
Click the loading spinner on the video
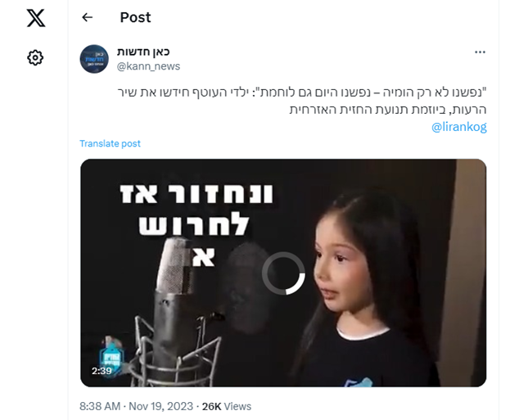pos(283,273)
